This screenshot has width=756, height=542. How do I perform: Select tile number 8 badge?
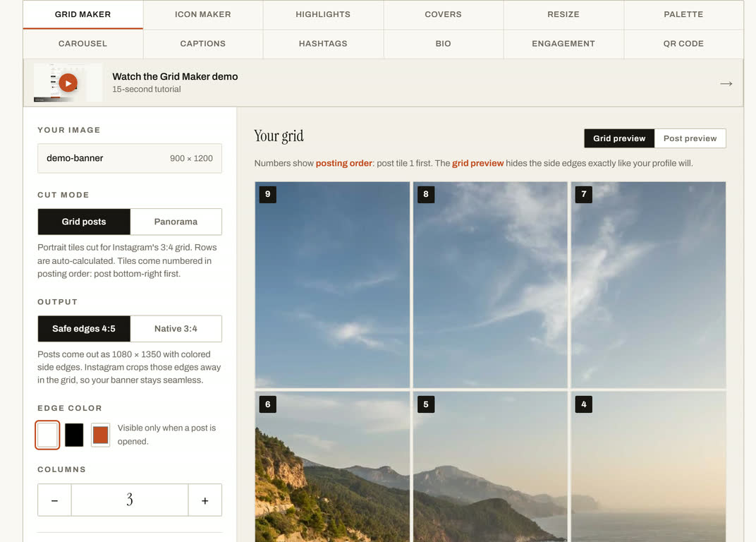(x=426, y=194)
